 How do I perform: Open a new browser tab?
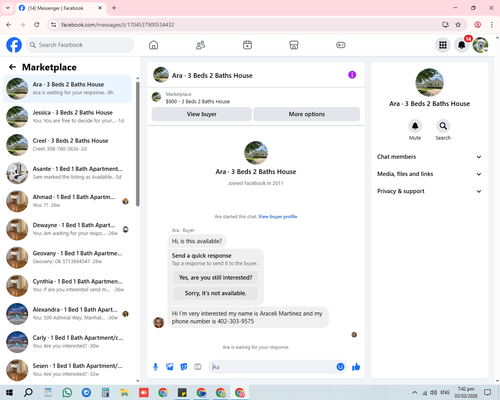114,8
